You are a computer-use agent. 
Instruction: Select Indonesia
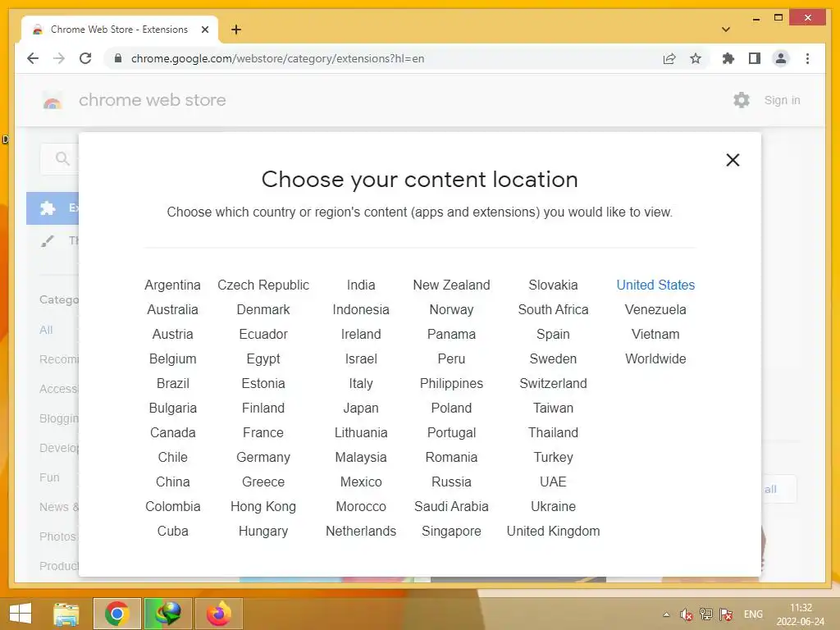coord(361,309)
